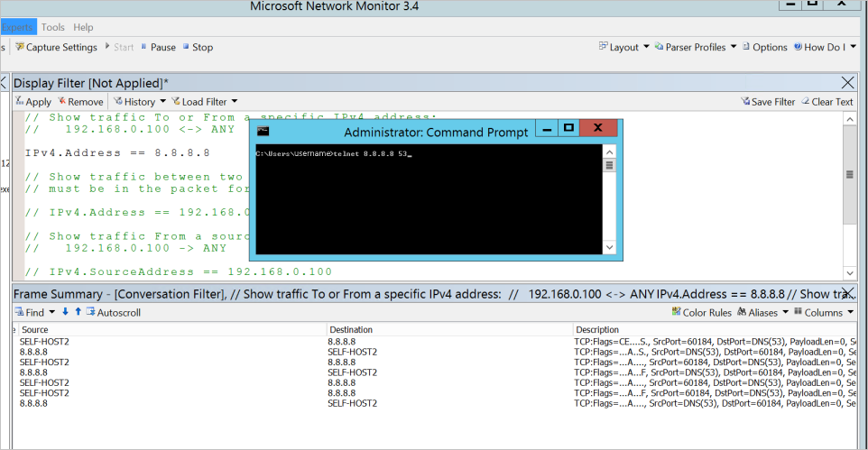Viewport: 868px width, 450px height.
Task: Click the Command Prompt vertical scrollbar down arrow
Action: [x=609, y=246]
